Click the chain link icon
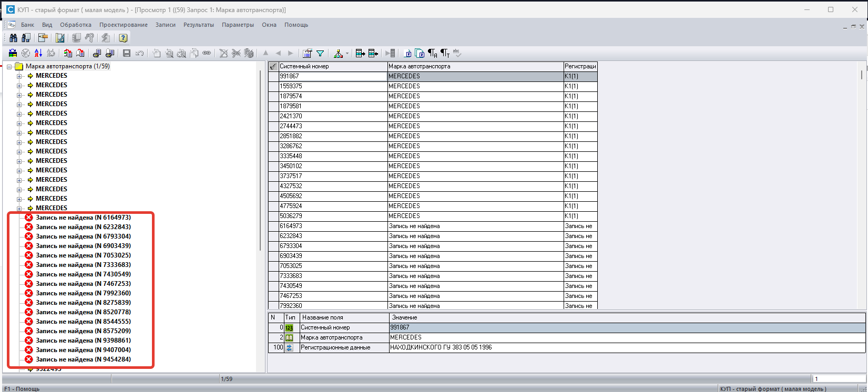The width and height of the screenshot is (868, 392). pyautogui.click(x=207, y=53)
